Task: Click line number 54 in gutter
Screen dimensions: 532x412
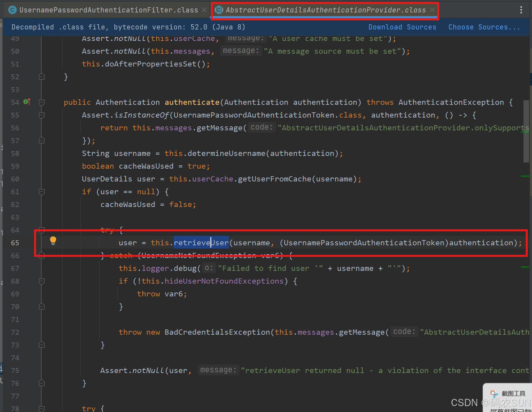Action: click(15, 103)
